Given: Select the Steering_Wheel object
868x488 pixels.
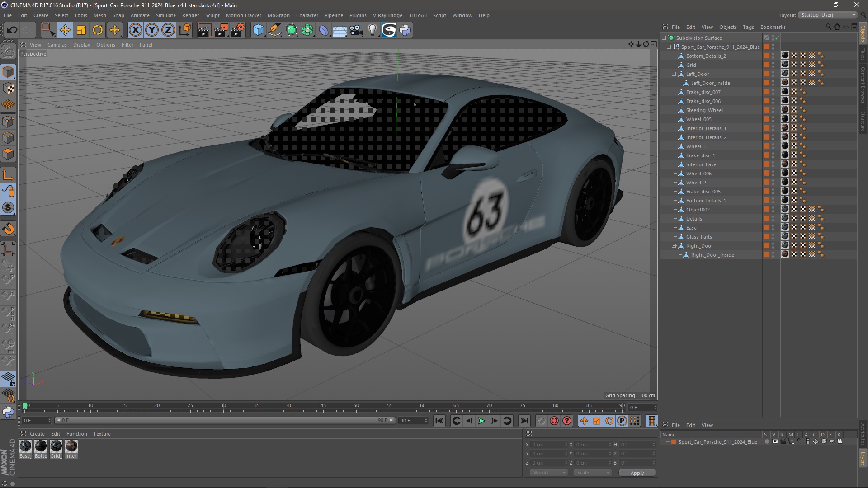Looking at the screenshot, I should (x=704, y=110).
